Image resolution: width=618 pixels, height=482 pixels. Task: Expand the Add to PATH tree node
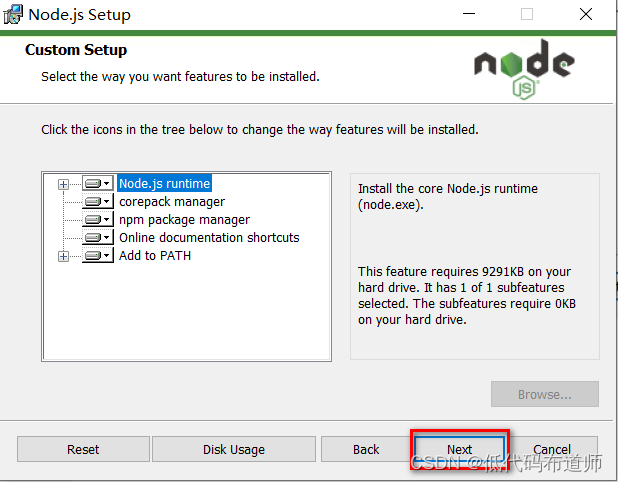click(63, 256)
